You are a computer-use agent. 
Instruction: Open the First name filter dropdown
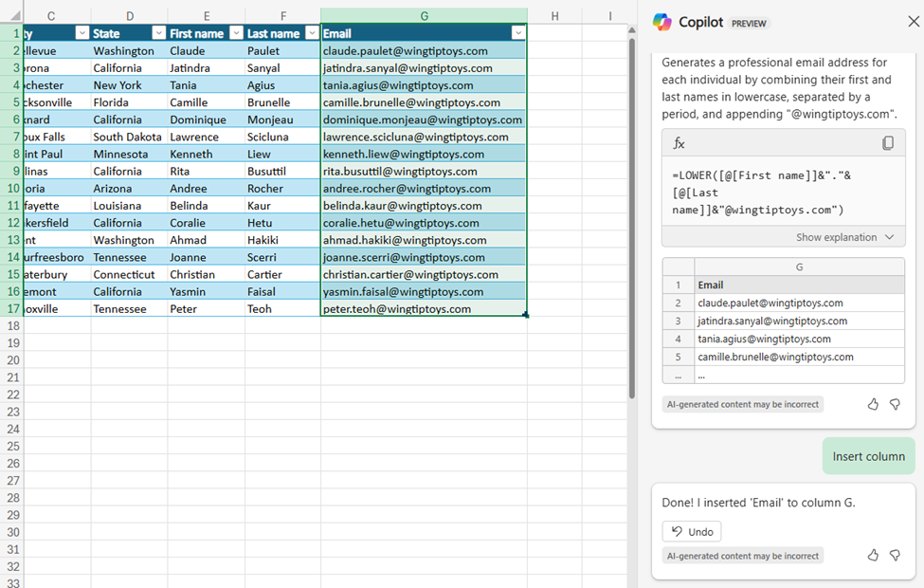(x=236, y=33)
